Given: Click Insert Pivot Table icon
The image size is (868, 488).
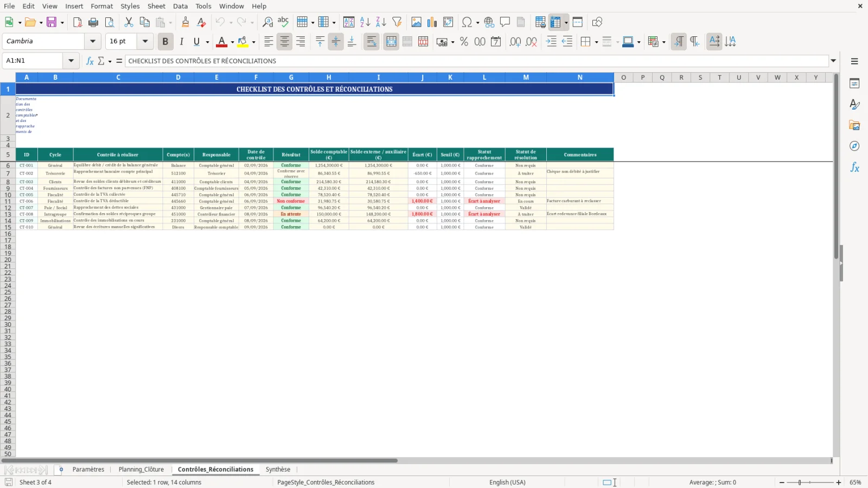Looking at the screenshot, I should click(448, 22).
